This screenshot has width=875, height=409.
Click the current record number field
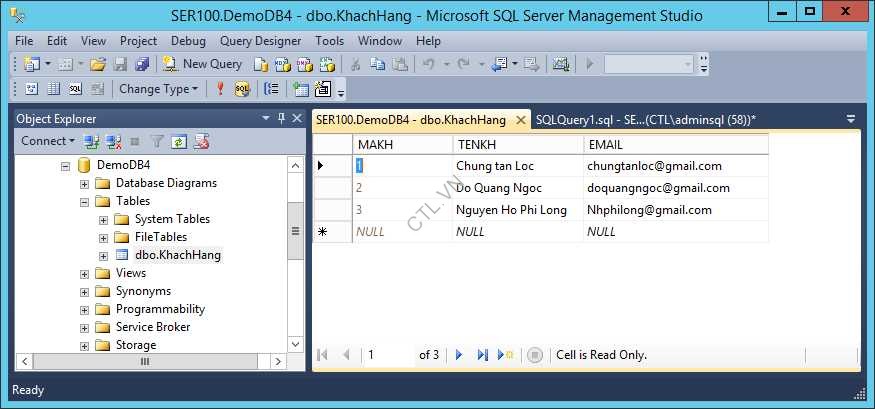click(388, 355)
